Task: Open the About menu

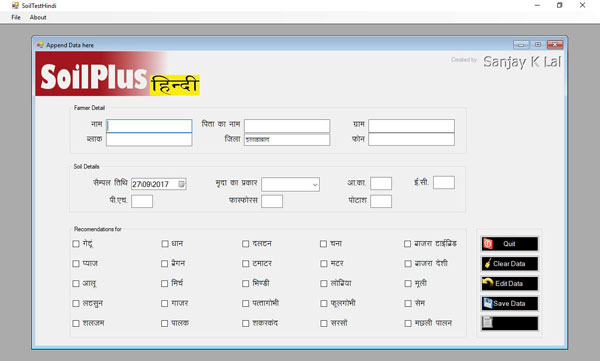Action: [x=38, y=17]
